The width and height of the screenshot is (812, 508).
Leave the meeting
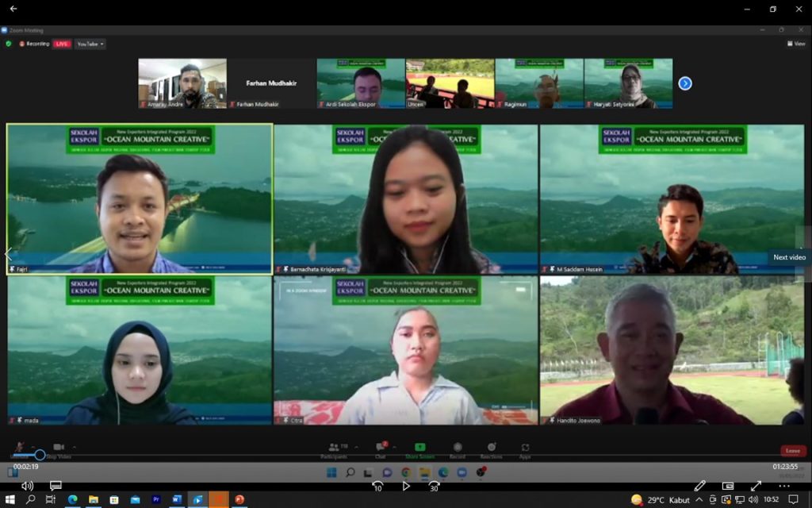point(792,450)
